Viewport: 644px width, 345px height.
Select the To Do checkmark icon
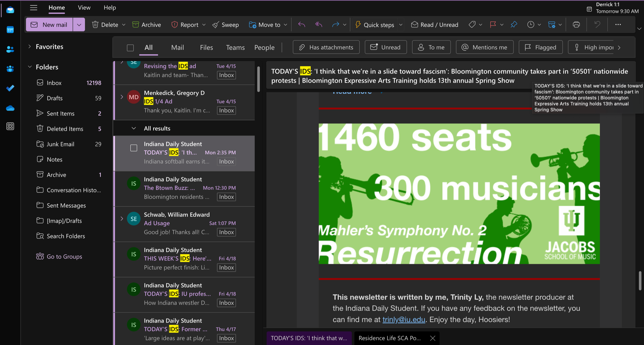10,88
